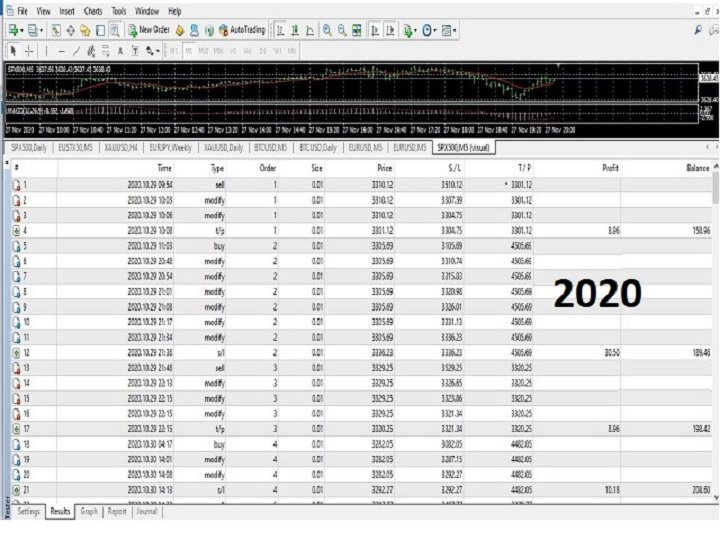Switch to the Graph tab in Tester
Screen dimensions: 720x540
(x=89, y=511)
